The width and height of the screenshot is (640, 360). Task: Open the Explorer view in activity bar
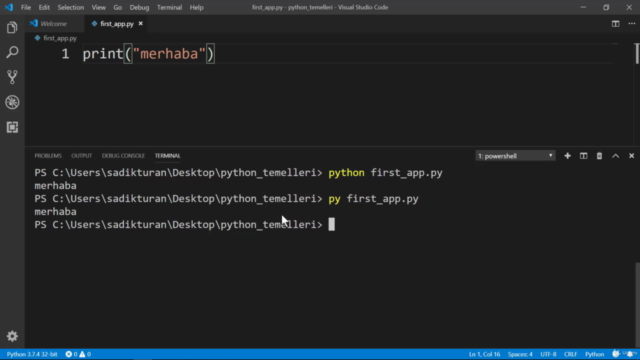click(x=12, y=28)
